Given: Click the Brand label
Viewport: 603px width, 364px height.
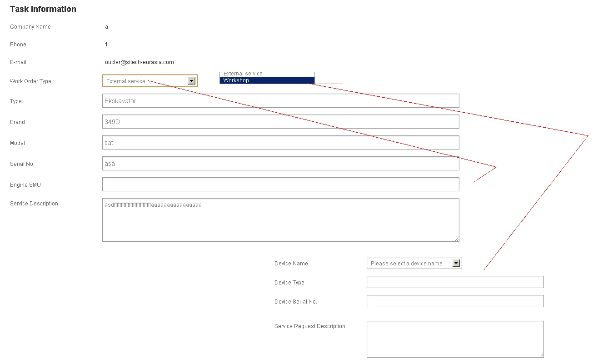Looking at the screenshot, I should 18,122.
